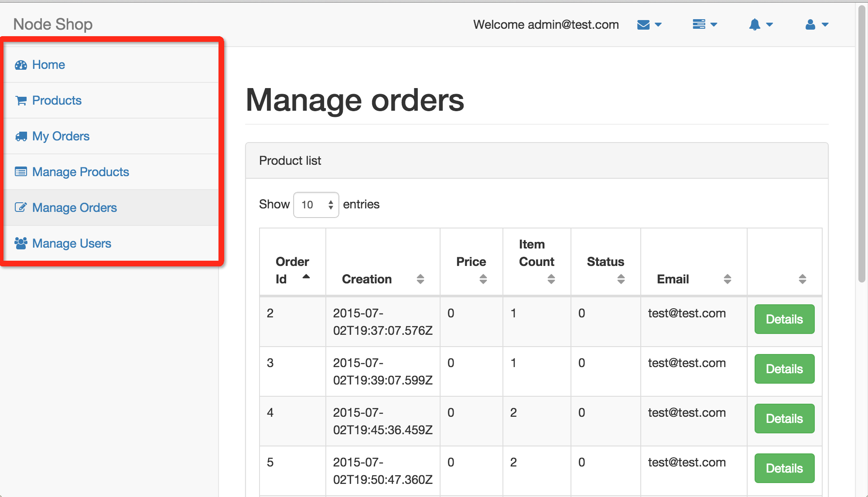Sort table by Price column
The image size is (868, 497).
coord(471,262)
